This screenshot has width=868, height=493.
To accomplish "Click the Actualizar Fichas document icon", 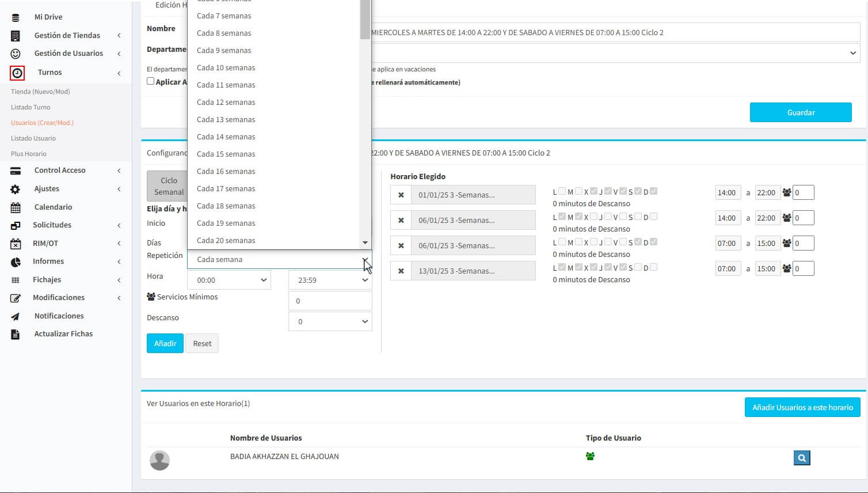I will (16, 334).
